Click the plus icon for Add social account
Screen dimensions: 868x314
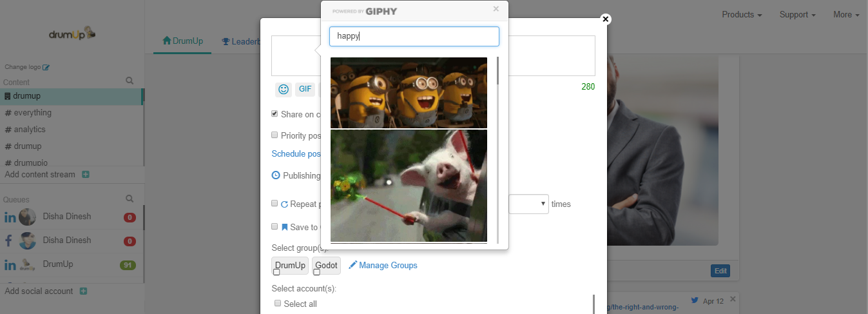(x=83, y=291)
